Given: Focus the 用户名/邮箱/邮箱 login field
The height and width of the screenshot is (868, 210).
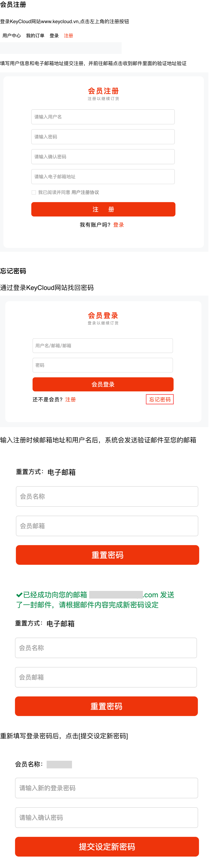Looking at the screenshot, I should [103, 346].
